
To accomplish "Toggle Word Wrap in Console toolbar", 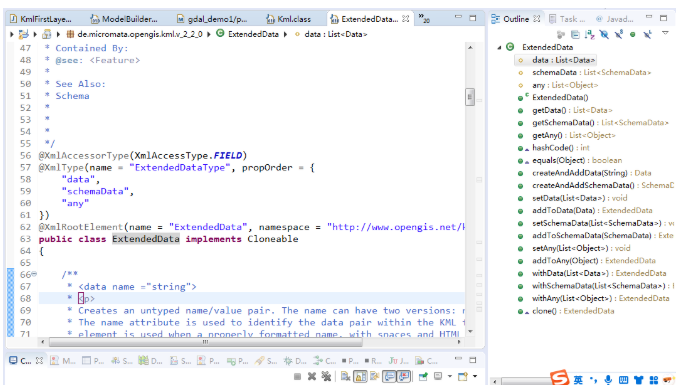I will [375, 377].
